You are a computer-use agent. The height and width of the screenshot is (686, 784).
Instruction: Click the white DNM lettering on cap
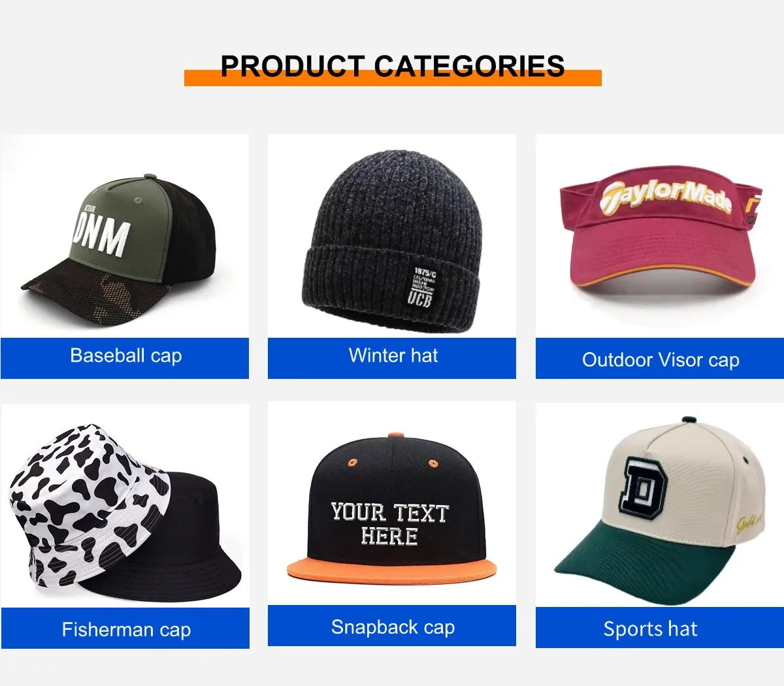101,234
